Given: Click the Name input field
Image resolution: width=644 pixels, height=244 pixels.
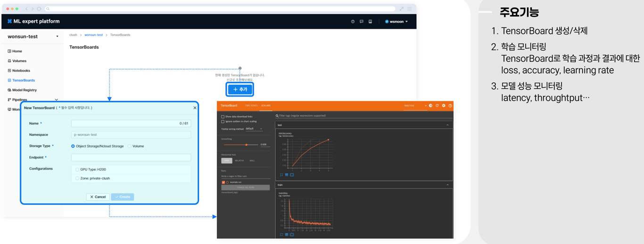Looking at the screenshot, I should pos(131,123).
